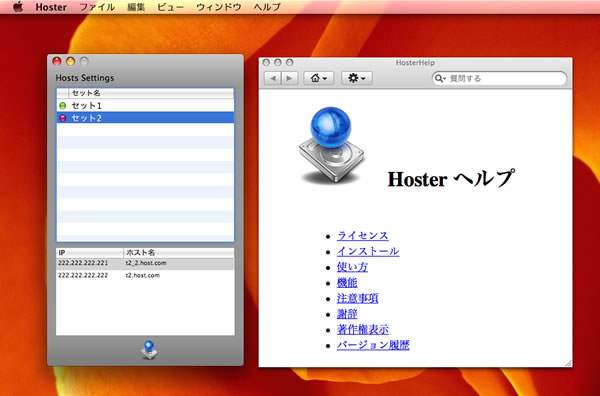Open the Home dropdown in HosterHelp
This screenshot has width=600, height=396.
pos(319,78)
